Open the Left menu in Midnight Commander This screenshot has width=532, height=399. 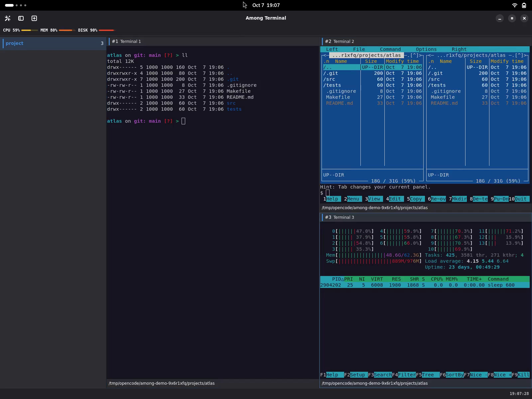coord(332,49)
